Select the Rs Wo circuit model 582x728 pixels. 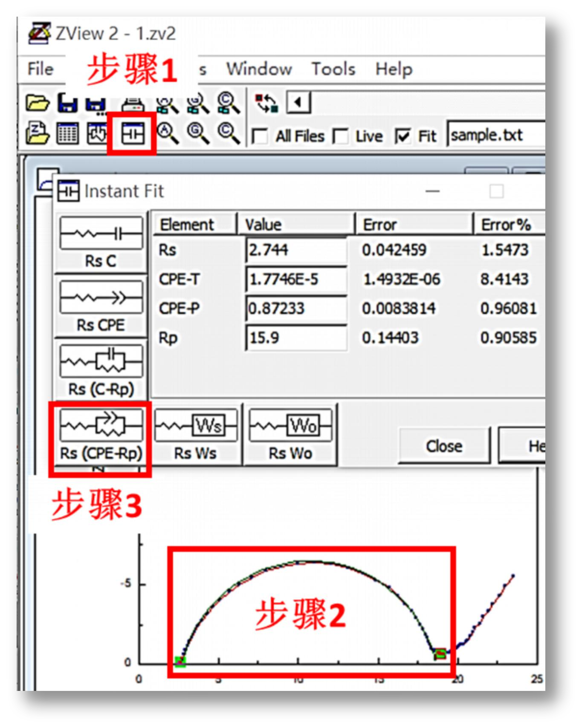pos(290,435)
